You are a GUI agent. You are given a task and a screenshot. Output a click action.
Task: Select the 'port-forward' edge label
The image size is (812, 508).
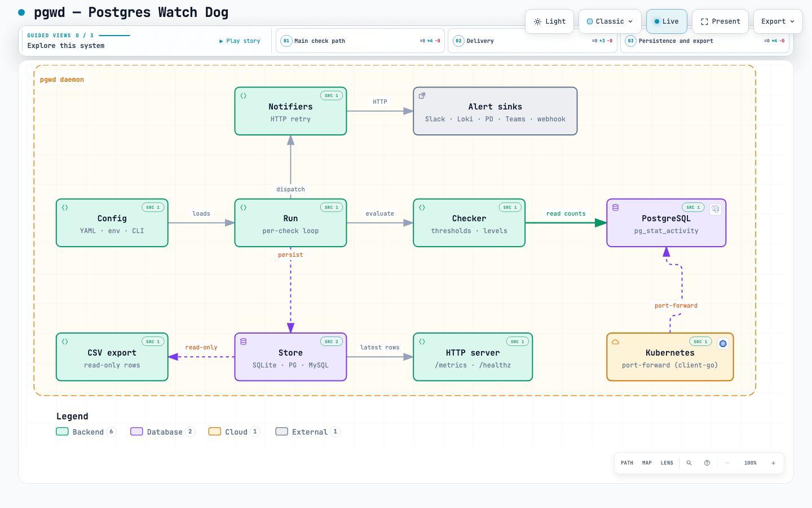point(676,306)
